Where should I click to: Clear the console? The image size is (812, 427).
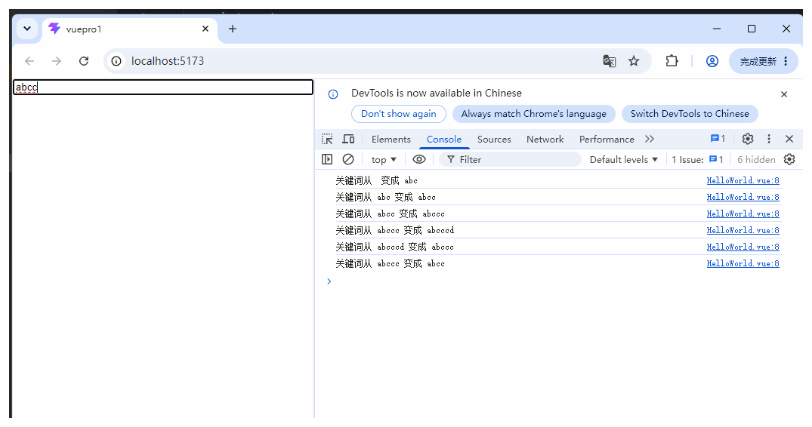(348, 159)
